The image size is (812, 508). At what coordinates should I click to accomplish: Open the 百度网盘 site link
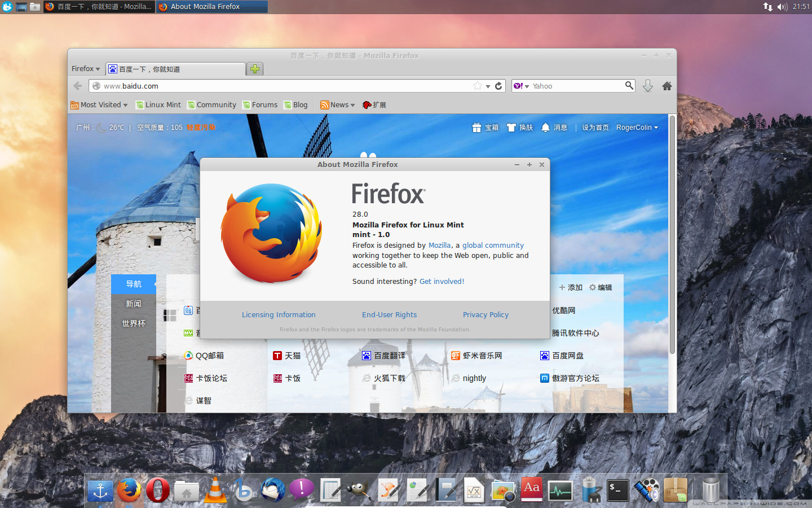[x=562, y=356]
